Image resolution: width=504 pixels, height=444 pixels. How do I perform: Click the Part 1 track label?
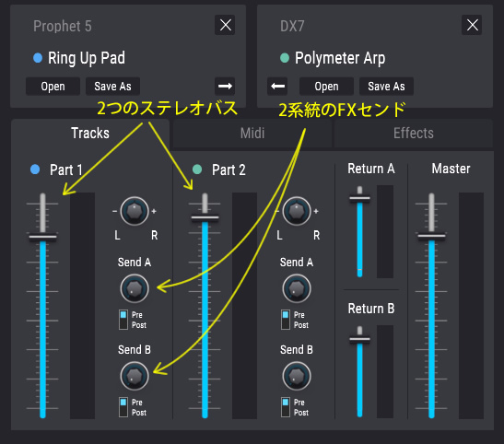click(x=66, y=169)
